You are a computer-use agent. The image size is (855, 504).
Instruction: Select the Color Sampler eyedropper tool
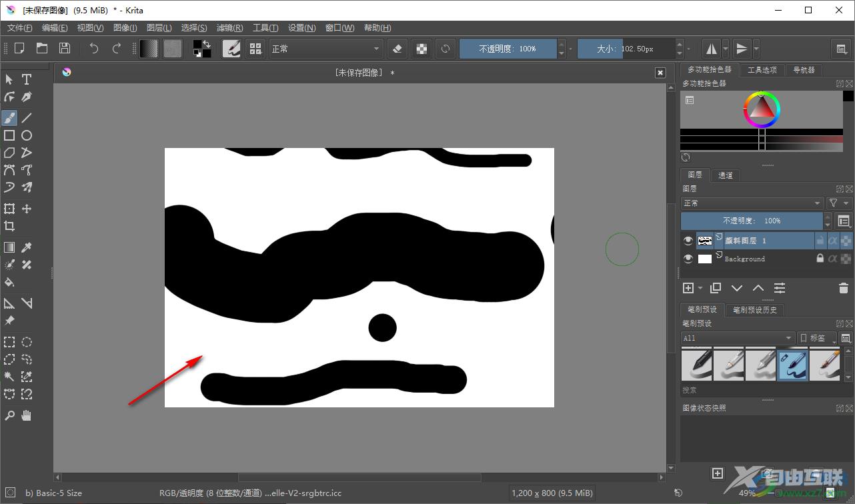point(27,247)
